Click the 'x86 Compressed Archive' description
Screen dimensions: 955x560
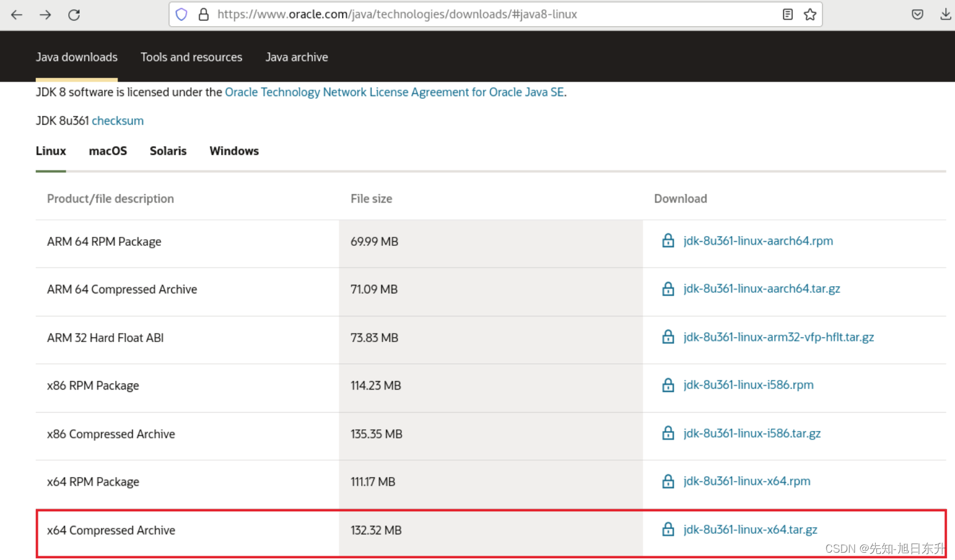pyautogui.click(x=111, y=434)
